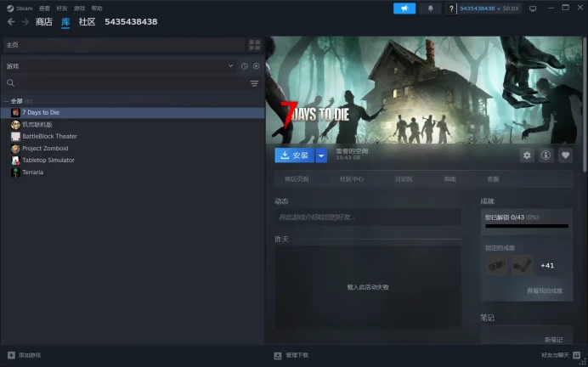Open the 查看 menu
Viewport: 588px width, 367px height.
pos(44,8)
